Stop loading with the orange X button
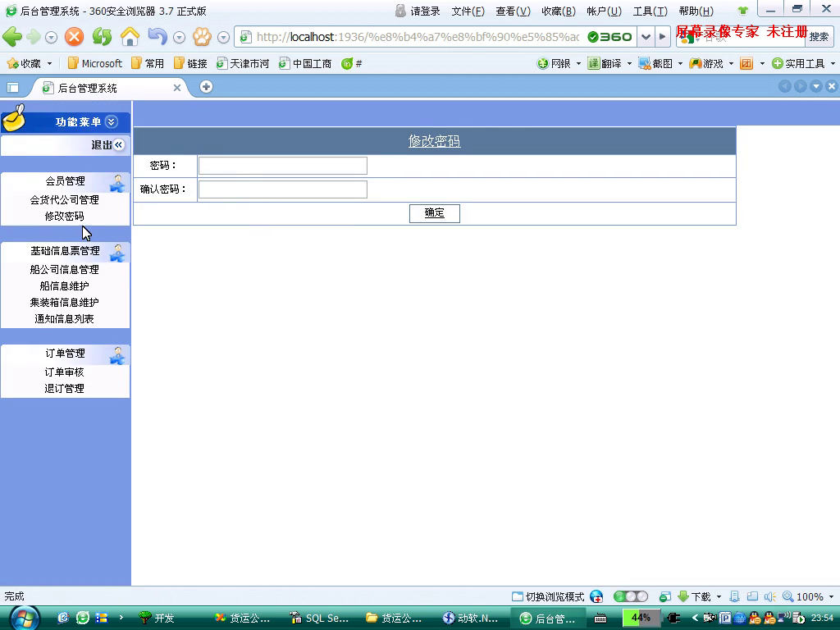Viewport: 840px width, 630px height. pos(75,36)
